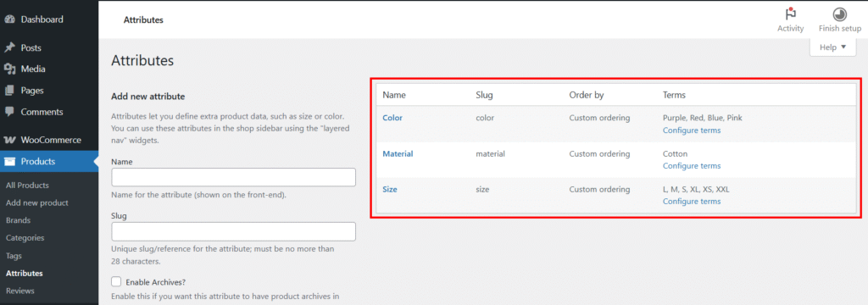Open Reviews submenu item
This screenshot has height=305, width=868.
tap(20, 291)
